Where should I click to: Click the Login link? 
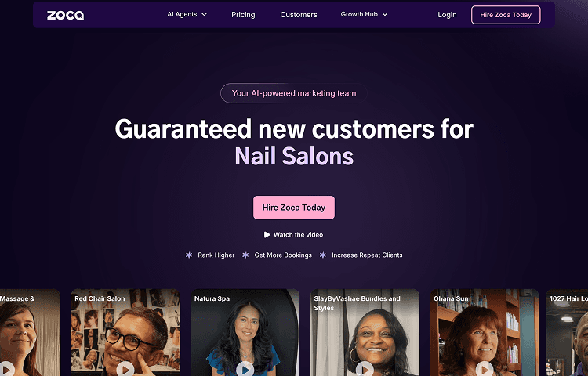click(x=447, y=15)
